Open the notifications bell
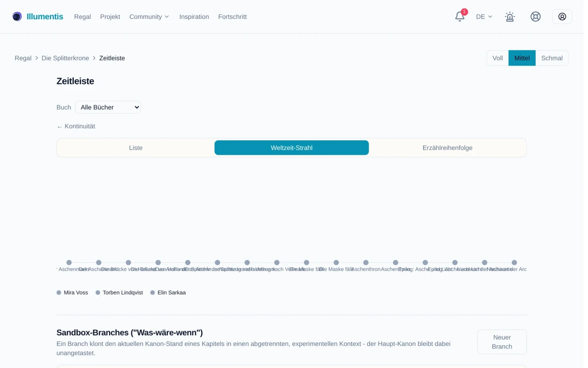Image resolution: width=588 pixels, height=368 pixels. click(x=460, y=17)
